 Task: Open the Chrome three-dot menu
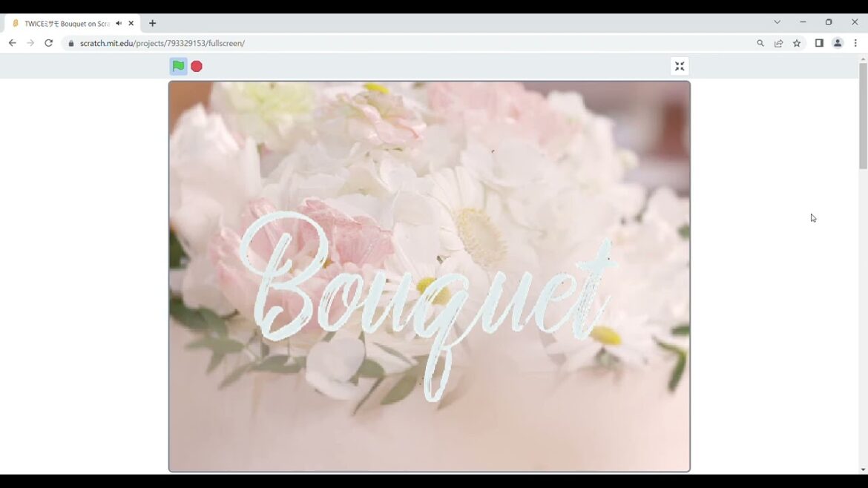coord(855,44)
